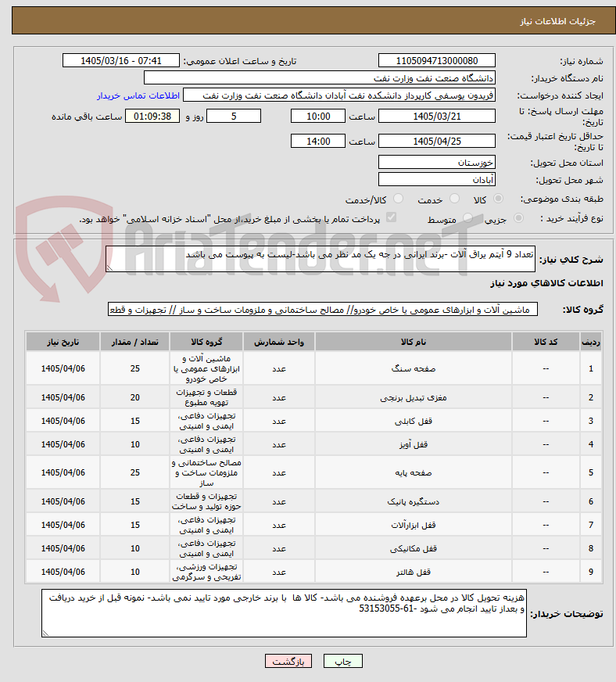616x682 pixels.
Task: Click the نام دستگاه خریدار field
Action: [320, 78]
